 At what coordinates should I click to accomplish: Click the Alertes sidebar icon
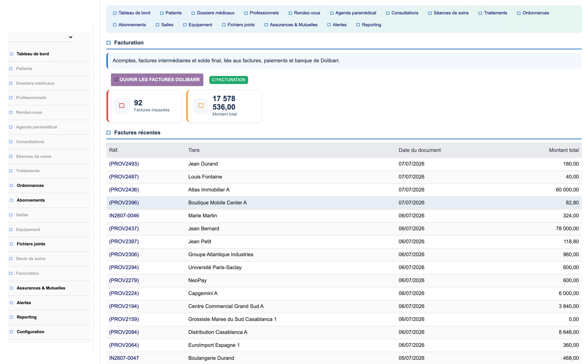(11, 303)
